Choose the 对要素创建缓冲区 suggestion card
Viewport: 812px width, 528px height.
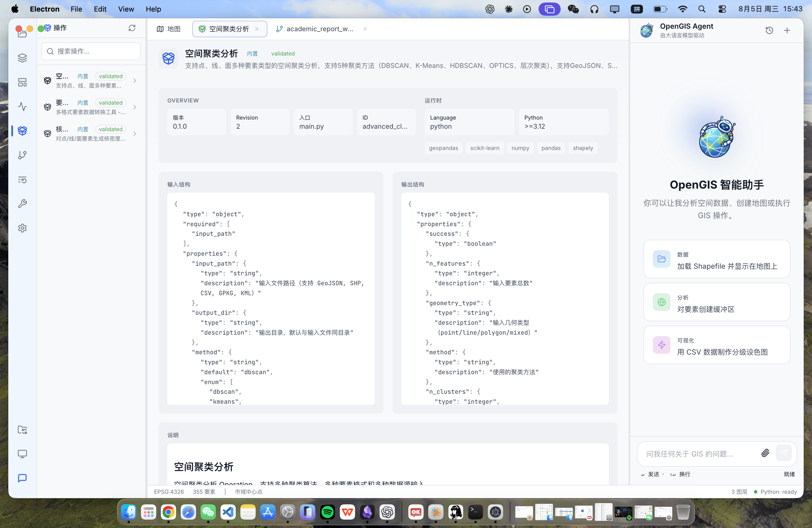[x=716, y=302]
